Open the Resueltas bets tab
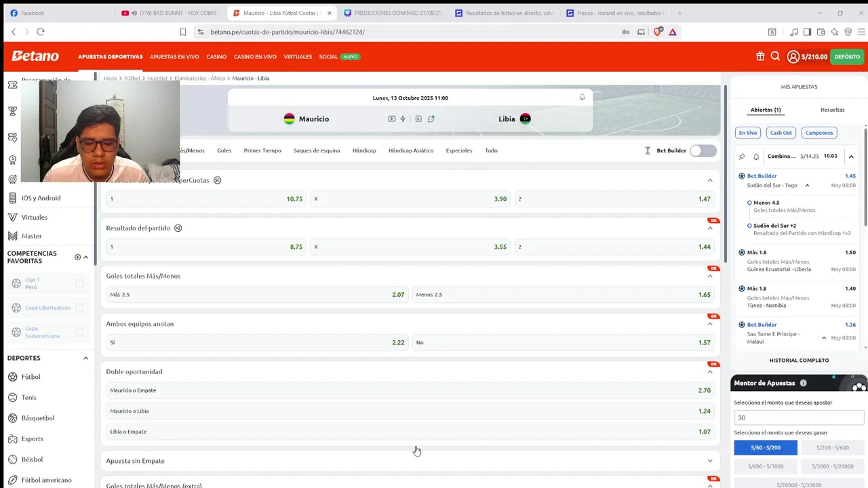The image size is (868, 488). pyautogui.click(x=832, y=110)
